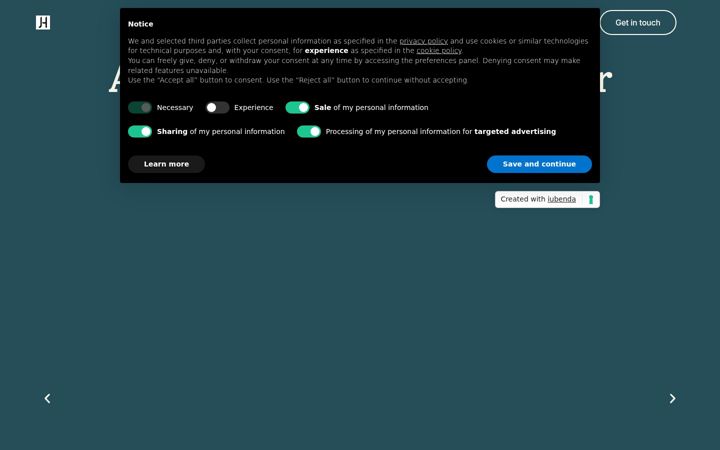Click the Experience label text
This screenshot has width=720, height=450.
[253, 107]
